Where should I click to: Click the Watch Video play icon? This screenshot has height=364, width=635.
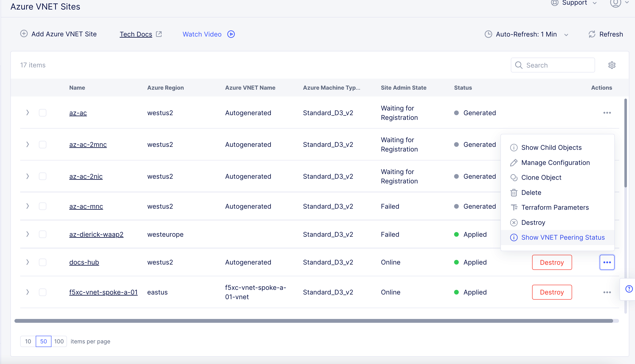pos(231,34)
